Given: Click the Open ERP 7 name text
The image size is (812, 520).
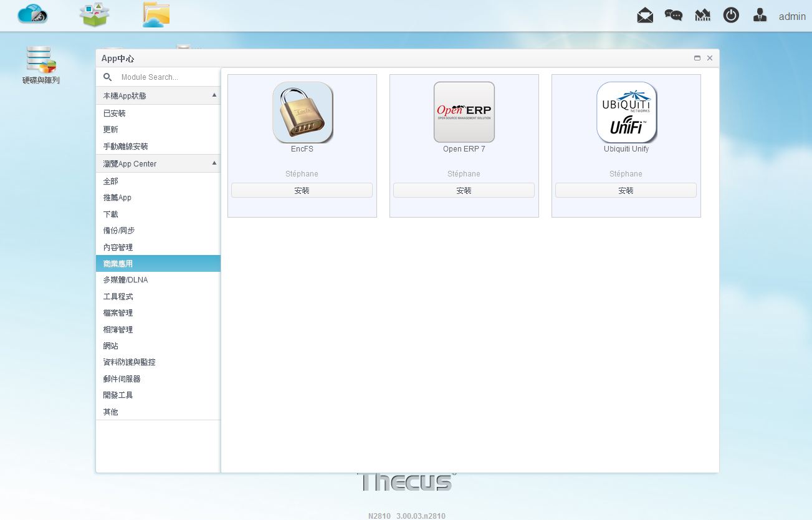Looking at the screenshot, I should 464,149.
